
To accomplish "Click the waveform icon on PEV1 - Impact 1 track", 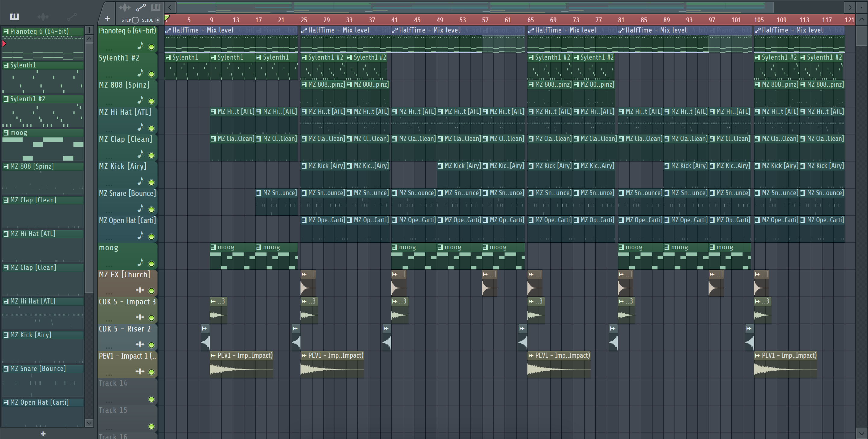I will click(140, 371).
